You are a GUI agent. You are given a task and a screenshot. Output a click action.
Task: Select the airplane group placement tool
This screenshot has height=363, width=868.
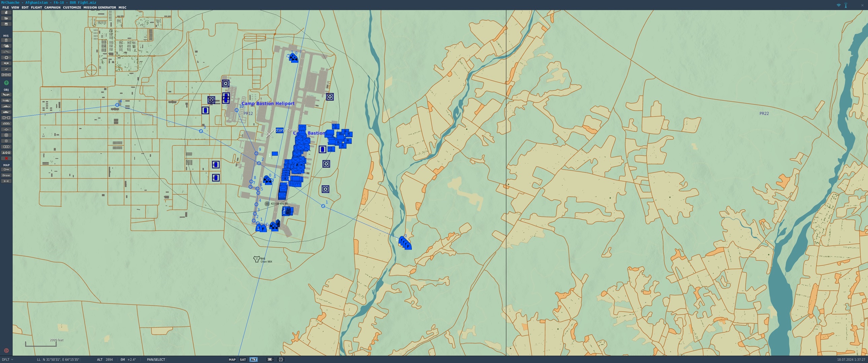click(6, 95)
